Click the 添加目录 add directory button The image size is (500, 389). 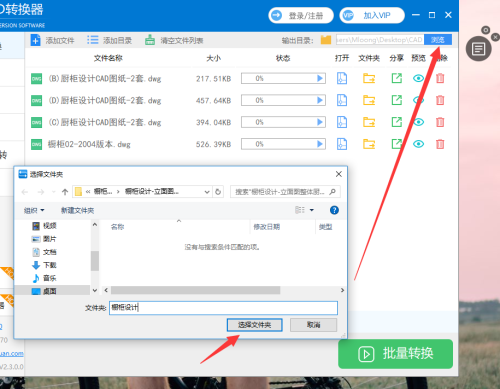tap(109, 40)
